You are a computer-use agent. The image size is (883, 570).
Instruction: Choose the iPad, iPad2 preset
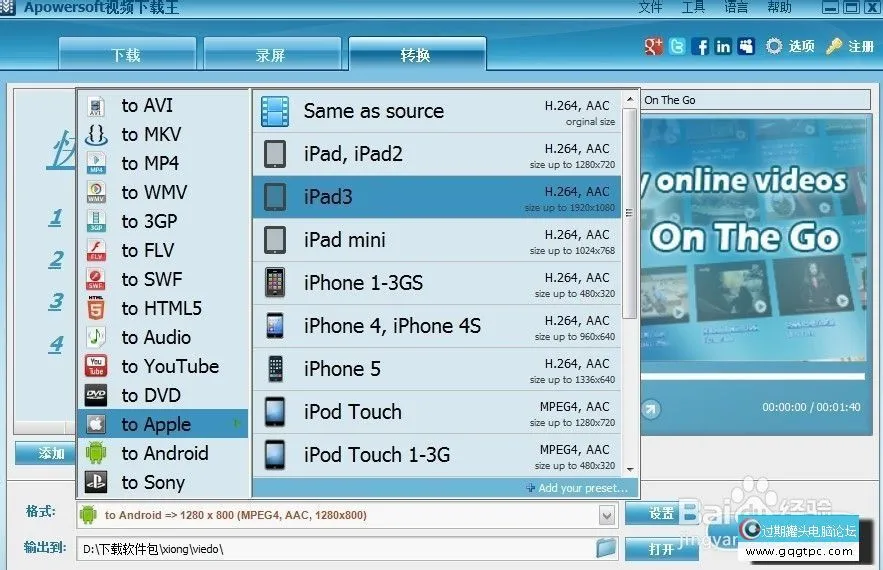click(436, 154)
